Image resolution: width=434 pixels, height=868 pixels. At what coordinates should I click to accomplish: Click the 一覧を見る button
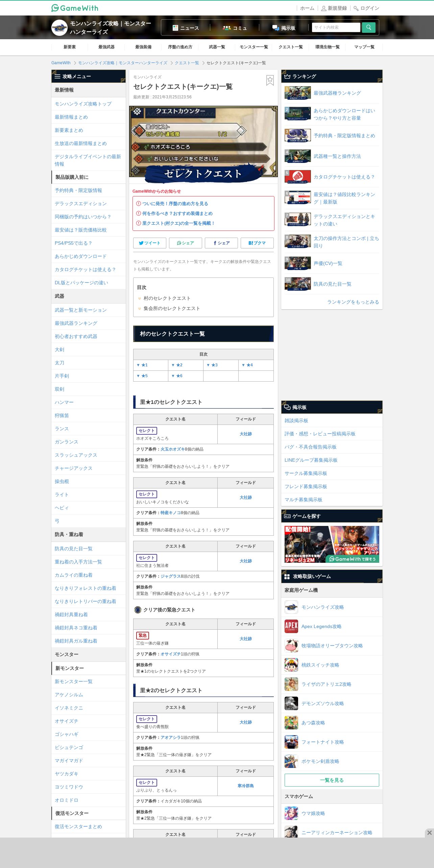click(332, 780)
